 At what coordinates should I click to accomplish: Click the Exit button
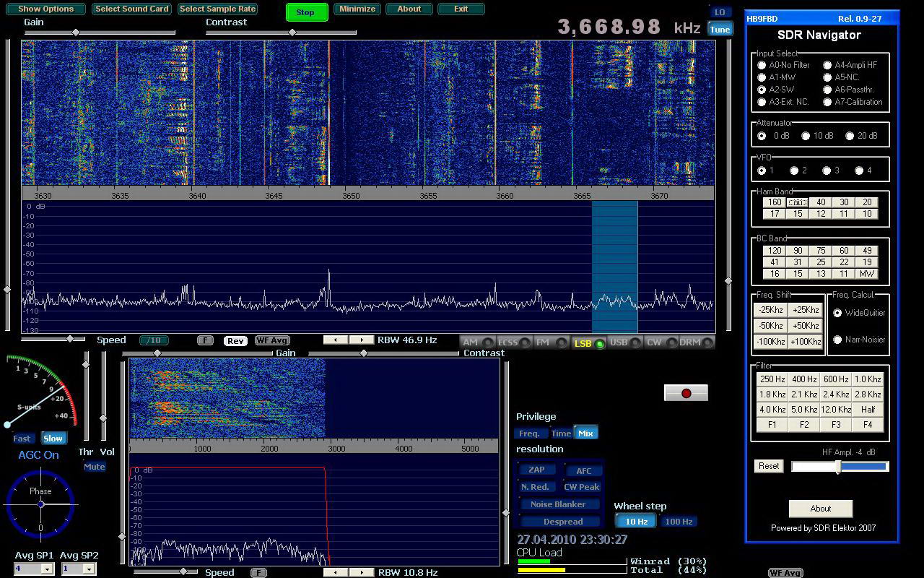tap(461, 9)
